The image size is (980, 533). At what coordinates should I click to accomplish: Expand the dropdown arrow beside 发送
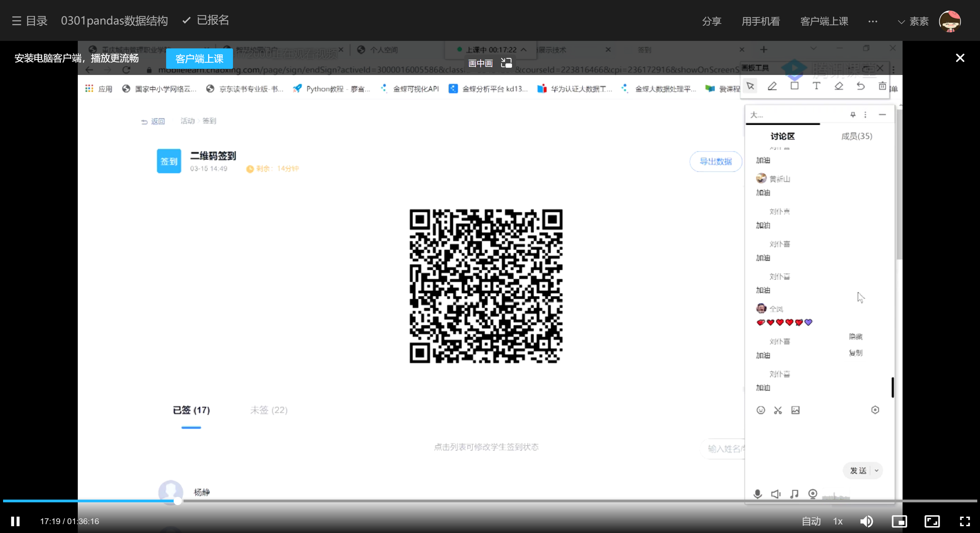877,471
